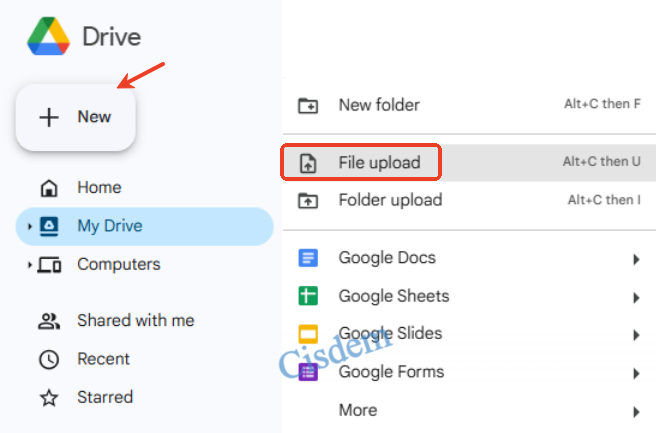Viewport: 656px width, 433px height.
Task: Click the 'Alt+C then F' shortcut text
Action: [x=602, y=104]
